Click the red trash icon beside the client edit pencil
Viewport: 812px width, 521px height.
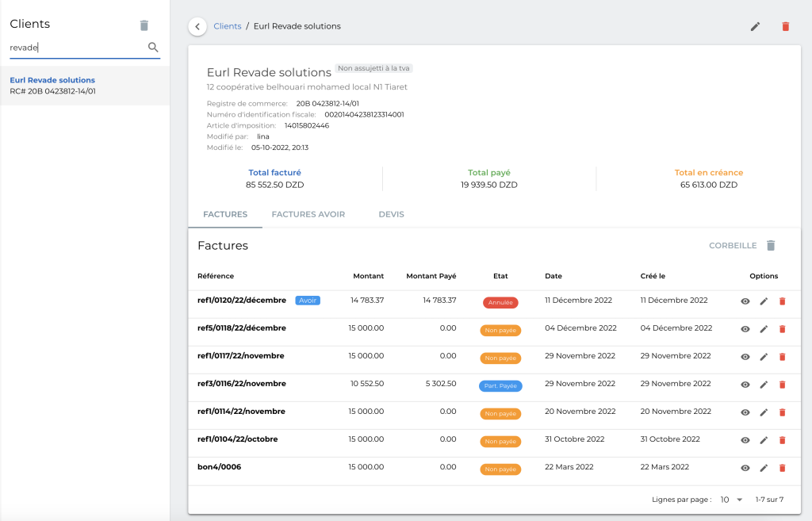pyautogui.click(x=785, y=26)
